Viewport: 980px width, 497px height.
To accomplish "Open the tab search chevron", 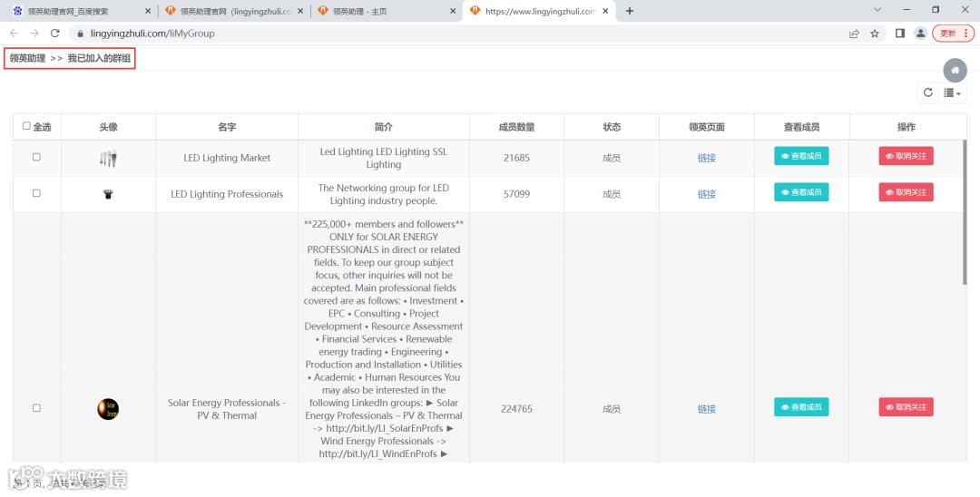I will (x=877, y=10).
